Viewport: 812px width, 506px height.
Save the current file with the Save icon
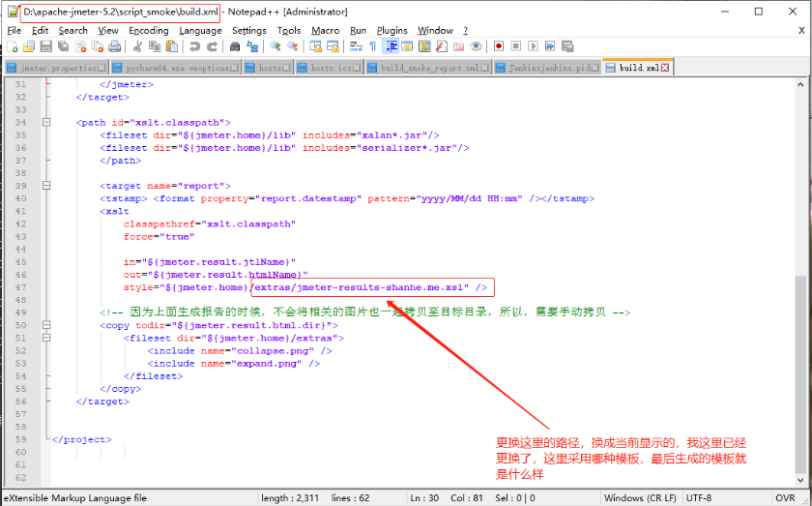(46, 46)
